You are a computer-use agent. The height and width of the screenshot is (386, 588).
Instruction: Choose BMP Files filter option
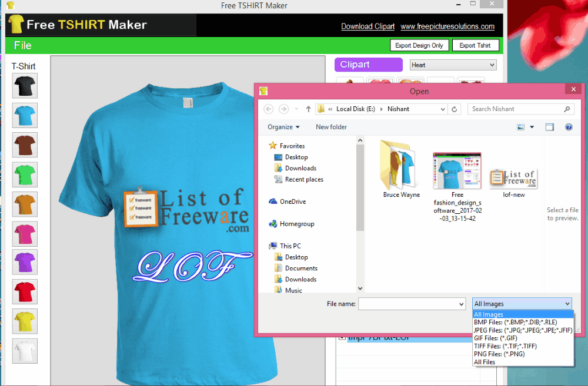coord(523,323)
